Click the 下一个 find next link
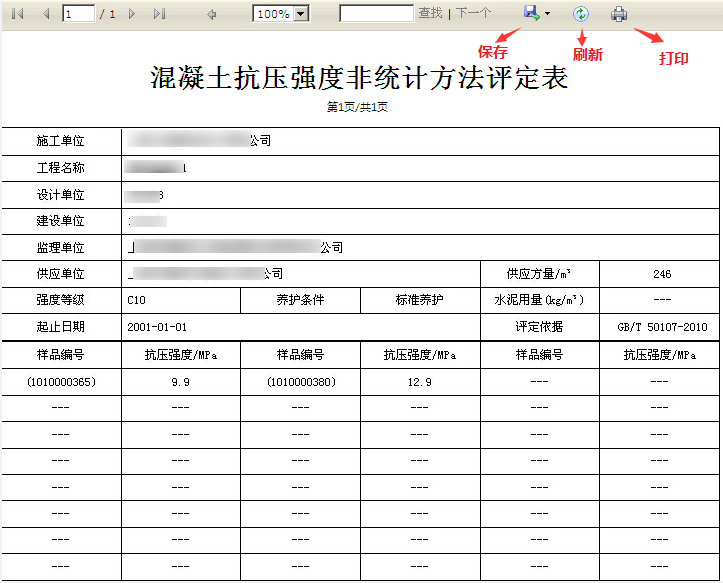The height and width of the screenshot is (583, 723). point(473,14)
